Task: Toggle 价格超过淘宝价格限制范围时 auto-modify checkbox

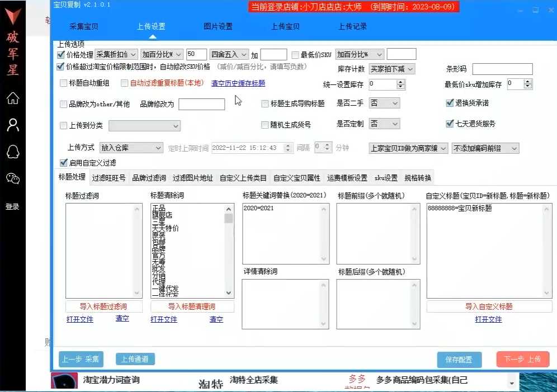Action: [x=60, y=67]
